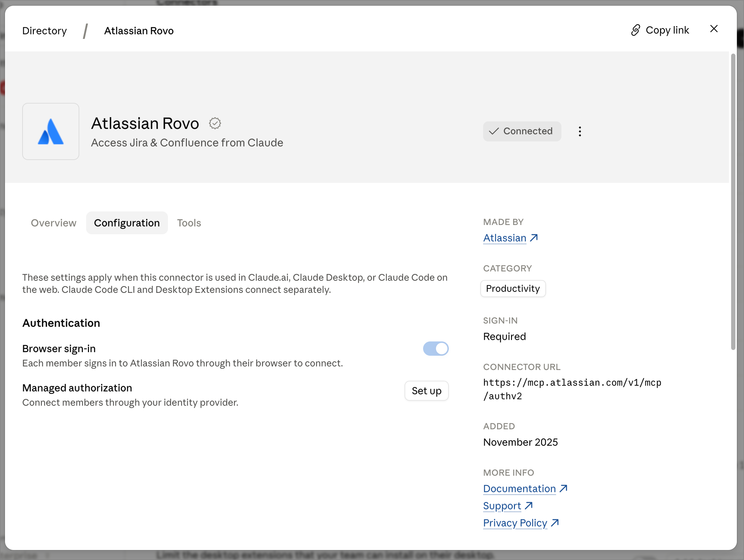Viewport: 744px width, 560px height.
Task: Click the Managed authorization label
Action: coord(77,388)
